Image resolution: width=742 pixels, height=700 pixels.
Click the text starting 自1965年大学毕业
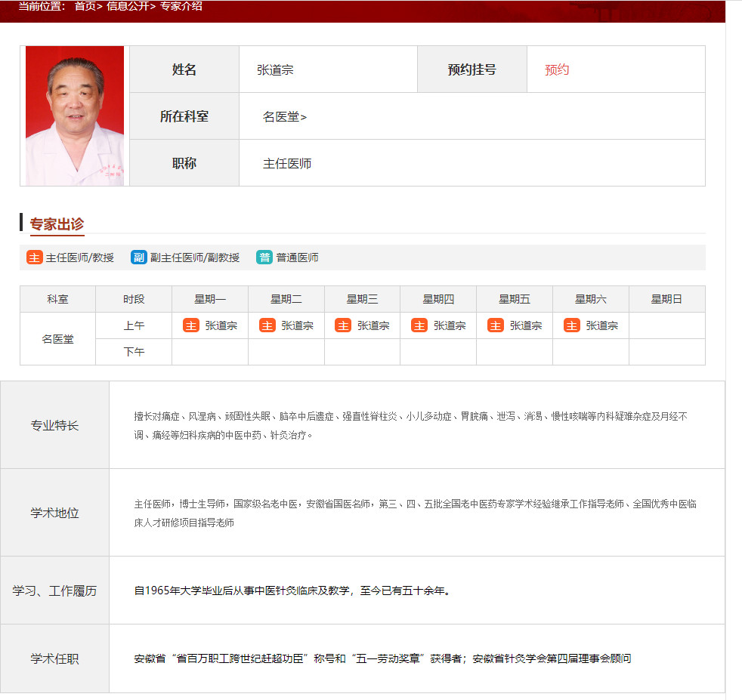pos(292,591)
